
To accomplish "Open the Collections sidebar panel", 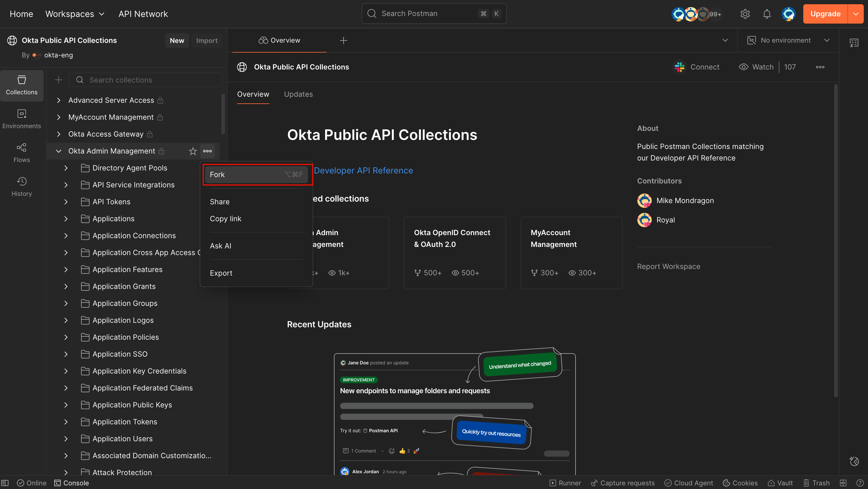I will pyautogui.click(x=21, y=85).
